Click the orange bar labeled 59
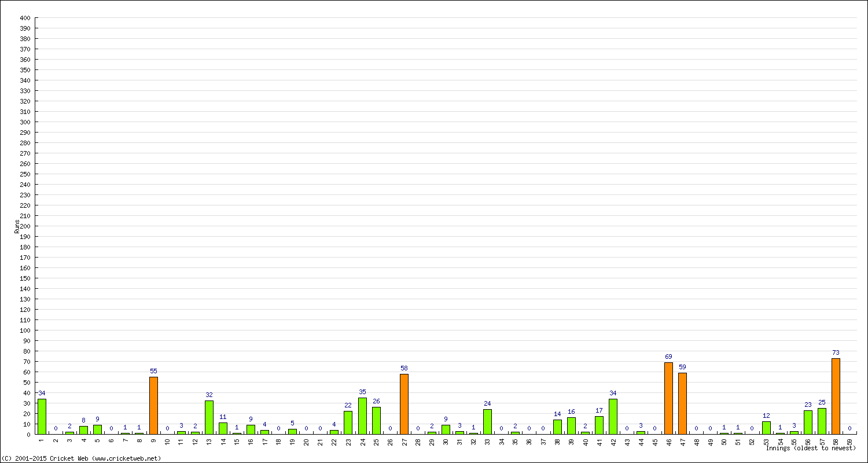This screenshot has height=463, width=868. [682, 403]
